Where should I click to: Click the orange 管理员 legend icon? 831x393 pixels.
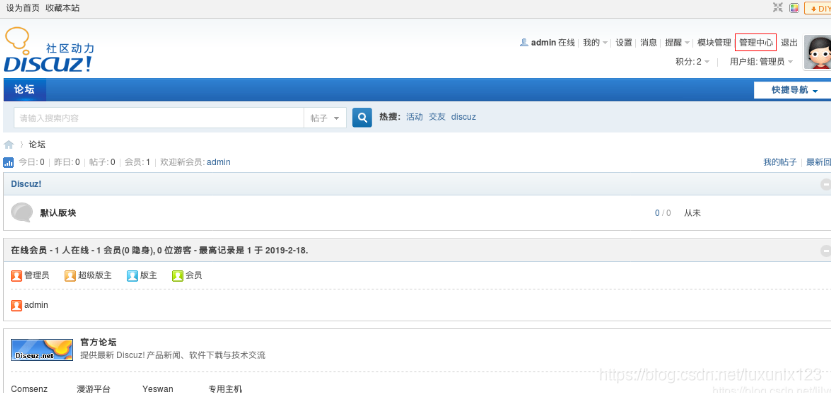click(16, 275)
